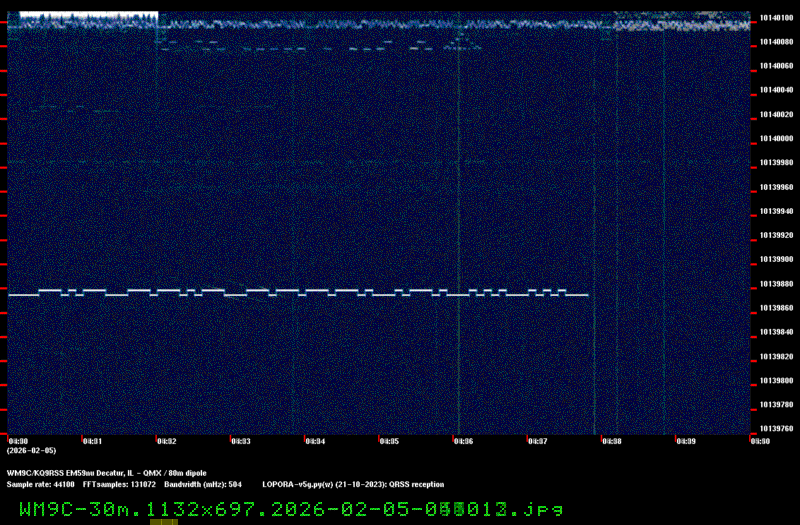Click the WM9C/KQ9RSS station description text
This screenshot has width=800, height=525.
point(106,472)
